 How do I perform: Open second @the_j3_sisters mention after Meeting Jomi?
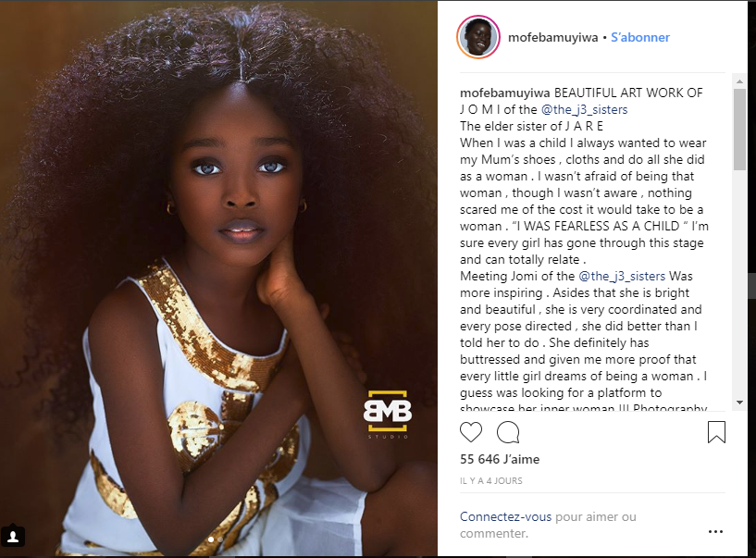pos(622,276)
